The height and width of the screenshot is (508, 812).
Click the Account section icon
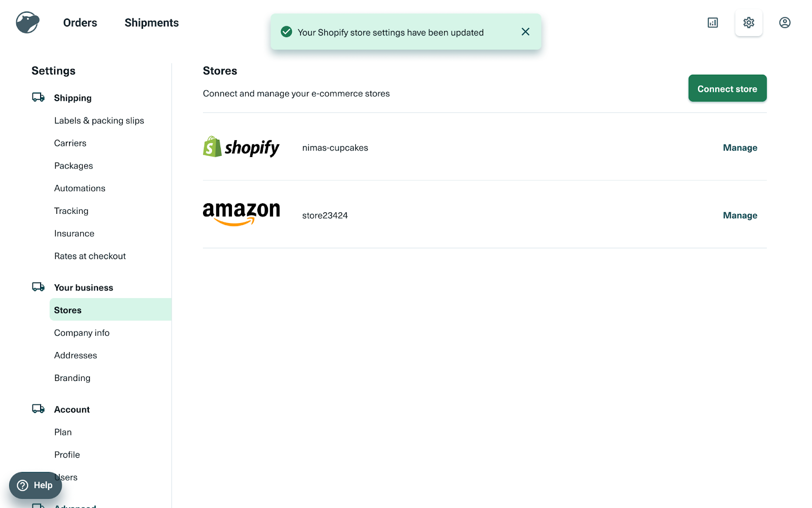click(x=38, y=409)
